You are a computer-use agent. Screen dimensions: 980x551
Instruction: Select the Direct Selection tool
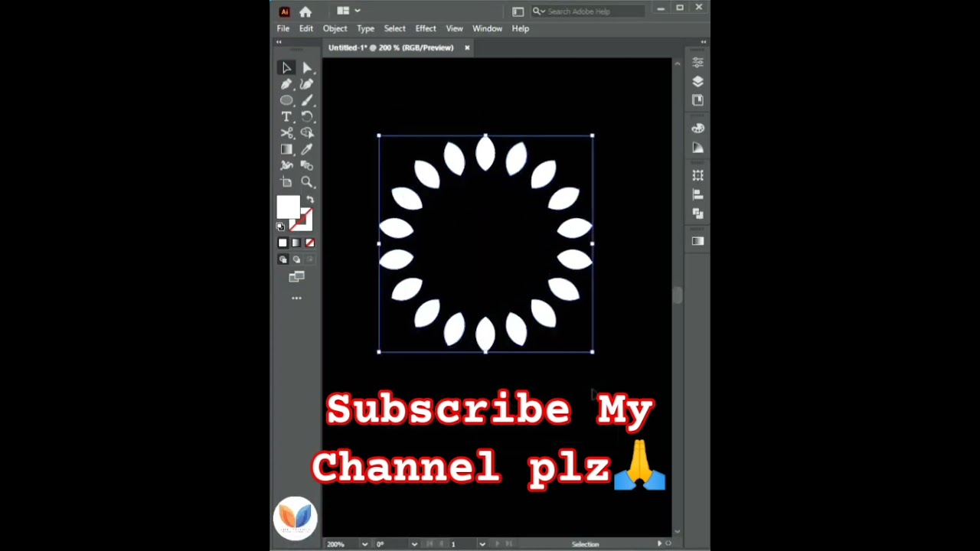tap(307, 68)
